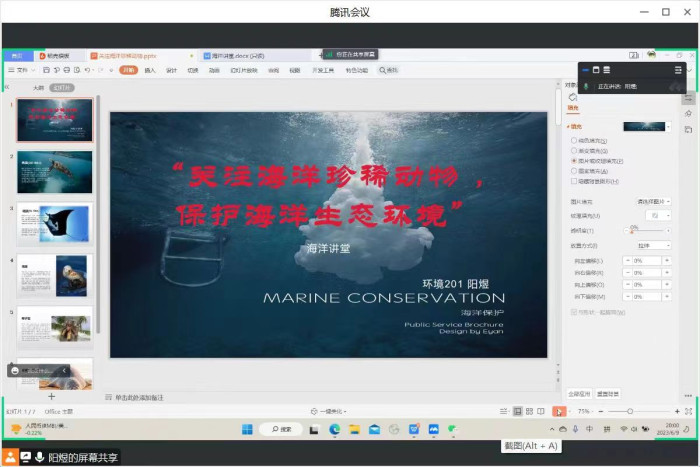The image size is (700, 467).
Task: Switch to slide sorter grid view icon
Action: 529,411
